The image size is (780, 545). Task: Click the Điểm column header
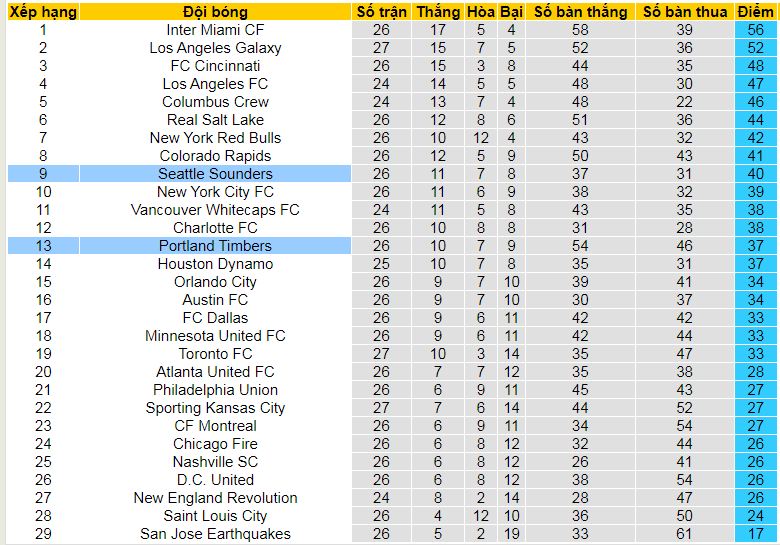(x=755, y=12)
